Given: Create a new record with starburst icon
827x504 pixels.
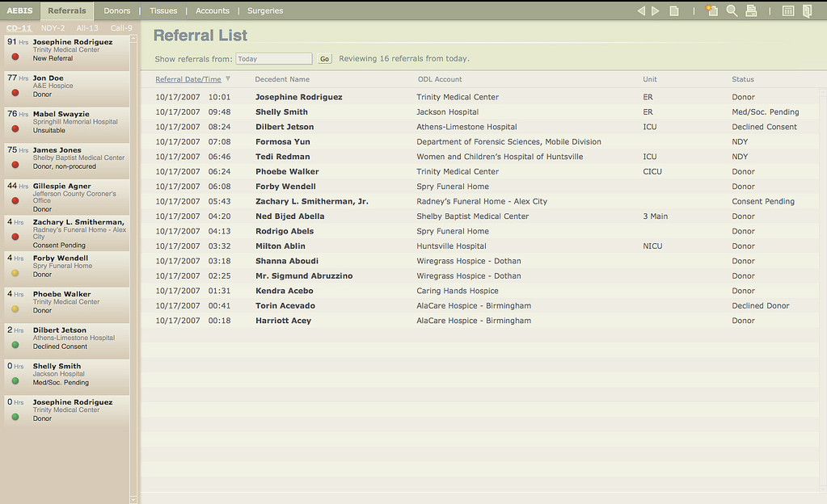Looking at the screenshot, I should click(712, 10).
